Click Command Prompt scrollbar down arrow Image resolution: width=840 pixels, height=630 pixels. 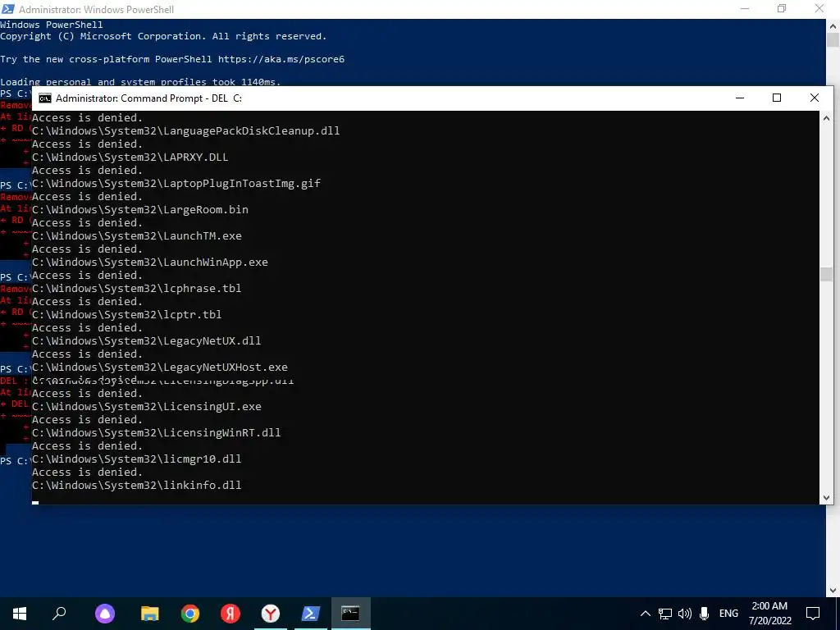click(826, 498)
